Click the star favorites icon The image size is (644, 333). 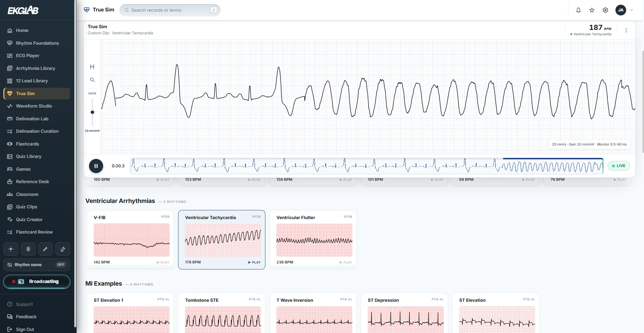click(x=592, y=10)
